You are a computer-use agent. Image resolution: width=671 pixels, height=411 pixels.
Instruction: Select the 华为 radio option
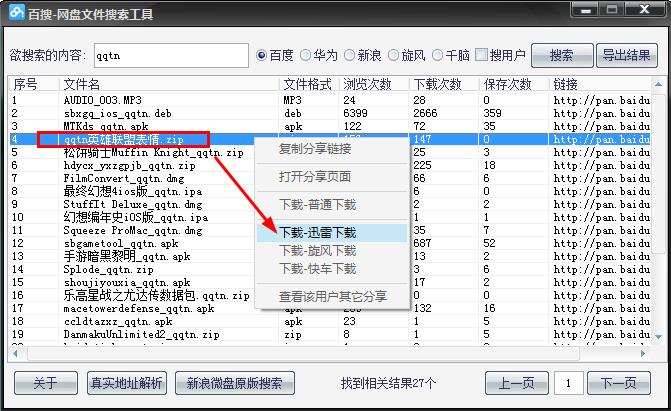[307, 55]
